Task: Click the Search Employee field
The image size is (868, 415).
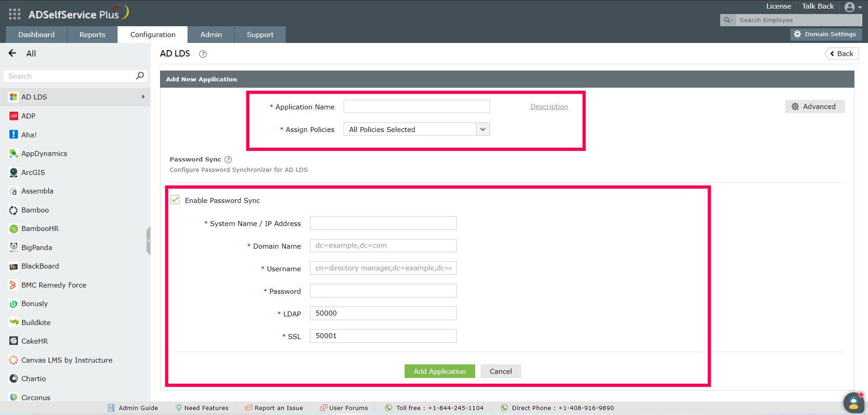Action: coord(798,20)
